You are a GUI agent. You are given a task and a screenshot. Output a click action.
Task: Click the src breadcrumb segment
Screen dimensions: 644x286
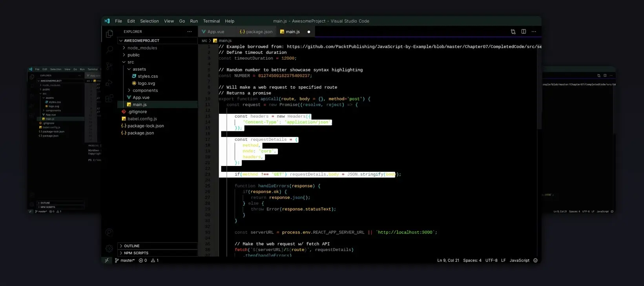coord(204,41)
